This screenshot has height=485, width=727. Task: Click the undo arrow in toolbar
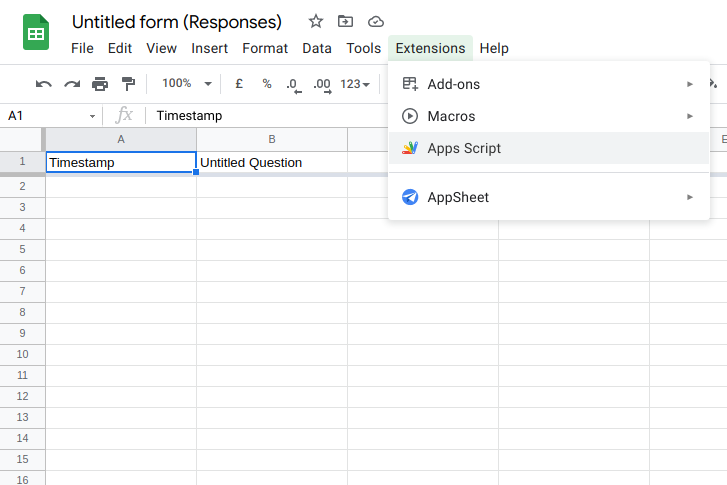pos(44,84)
